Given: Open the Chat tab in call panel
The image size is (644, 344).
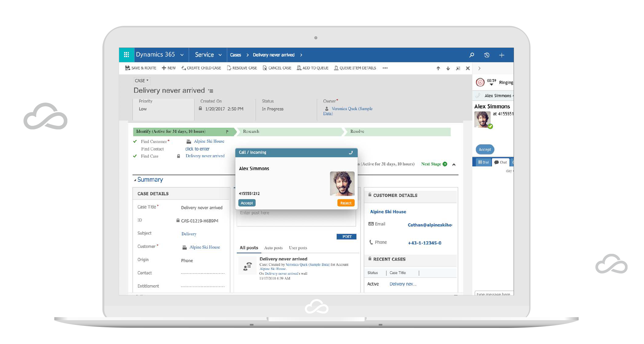Looking at the screenshot, I should click(501, 162).
